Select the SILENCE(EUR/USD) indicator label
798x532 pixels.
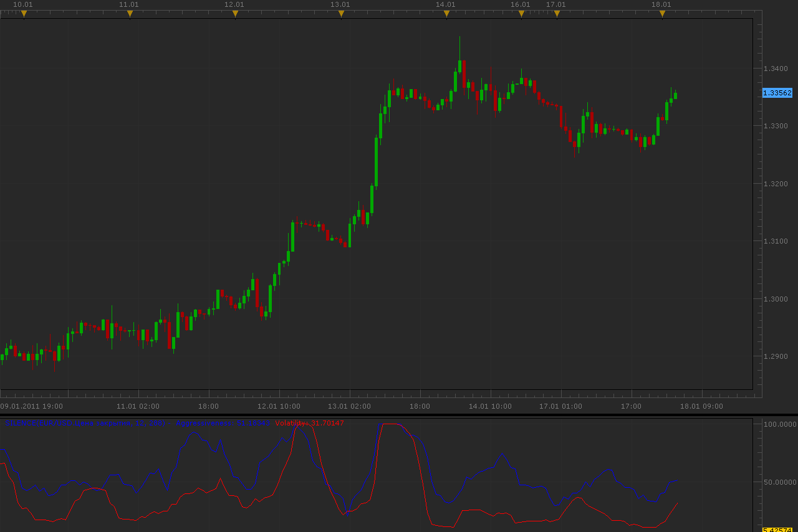click(x=85, y=423)
